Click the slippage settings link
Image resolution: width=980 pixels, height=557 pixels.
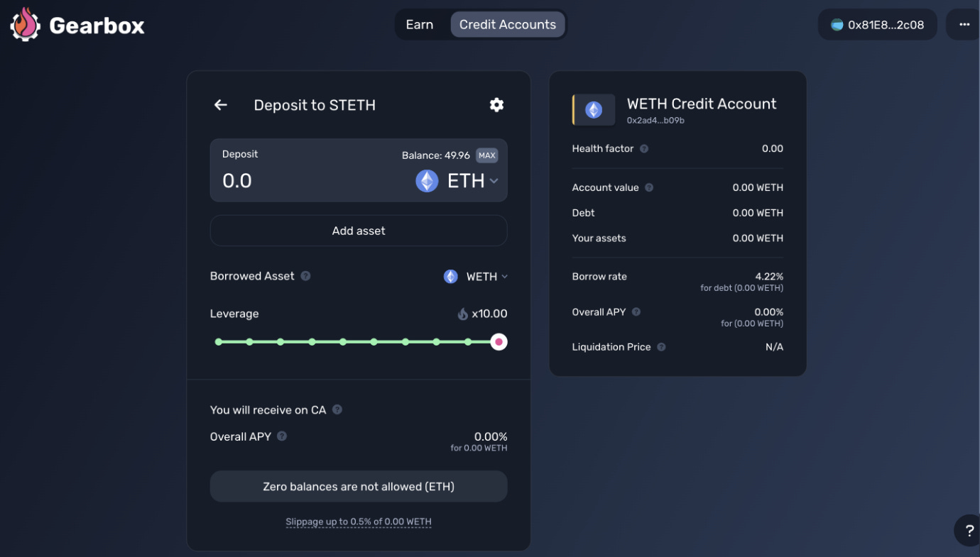pos(359,522)
